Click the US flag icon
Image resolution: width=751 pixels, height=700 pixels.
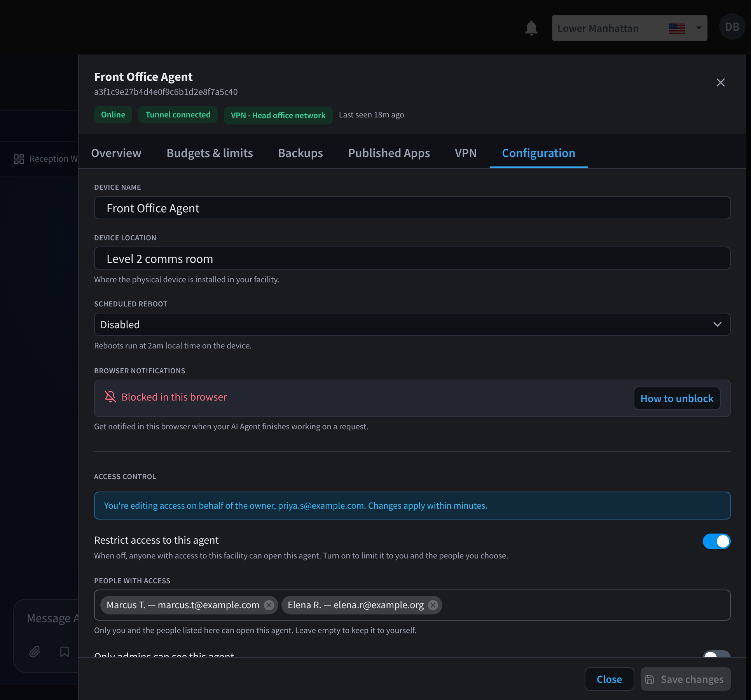coord(677,28)
